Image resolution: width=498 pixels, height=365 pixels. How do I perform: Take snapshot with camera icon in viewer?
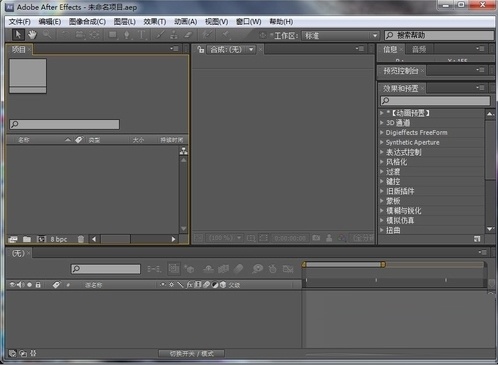(x=316, y=238)
